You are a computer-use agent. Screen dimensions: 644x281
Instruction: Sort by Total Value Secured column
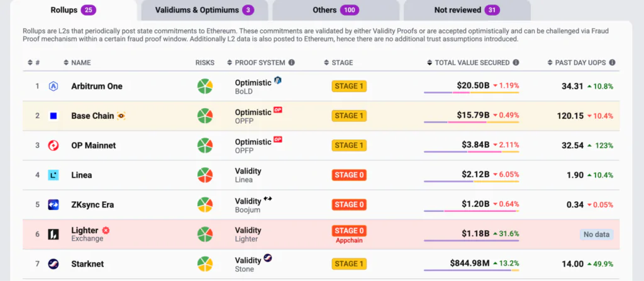pos(472,63)
